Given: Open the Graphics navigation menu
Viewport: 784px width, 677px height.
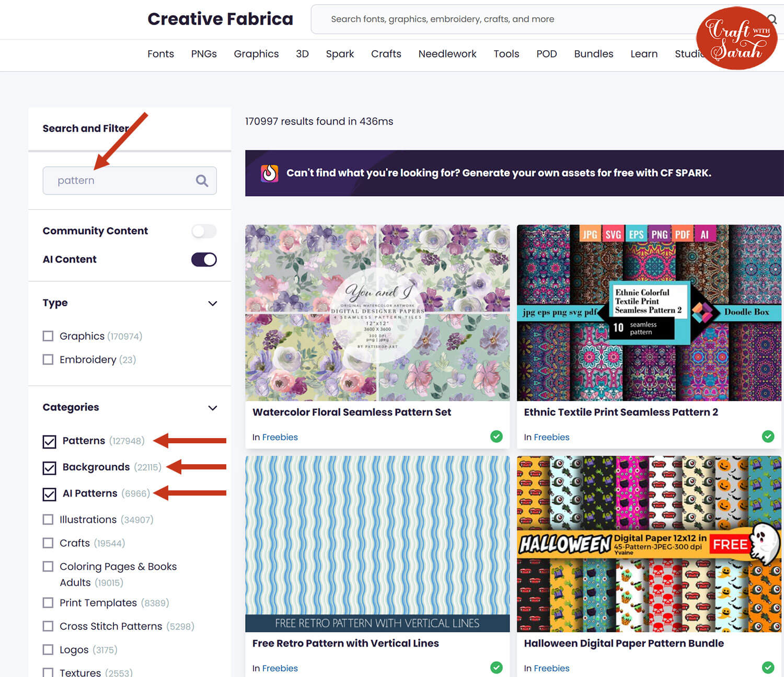Looking at the screenshot, I should pyautogui.click(x=256, y=54).
